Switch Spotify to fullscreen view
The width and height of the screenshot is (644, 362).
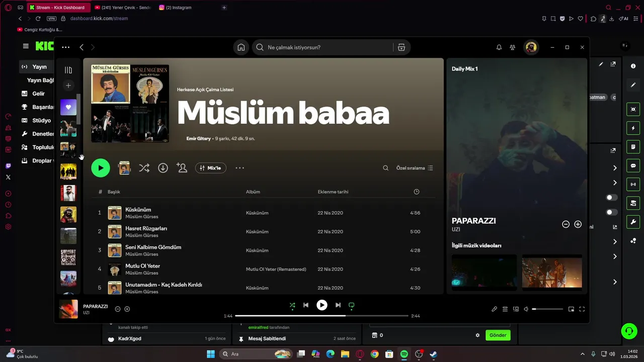tap(582, 309)
